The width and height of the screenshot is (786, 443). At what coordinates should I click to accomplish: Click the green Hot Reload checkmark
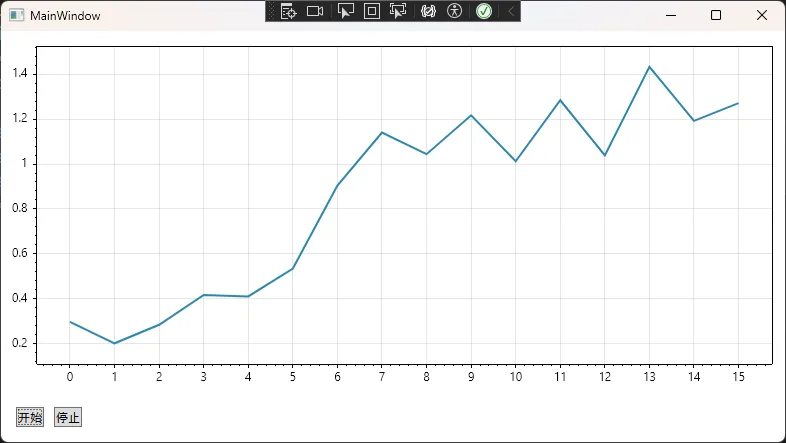[x=484, y=11]
